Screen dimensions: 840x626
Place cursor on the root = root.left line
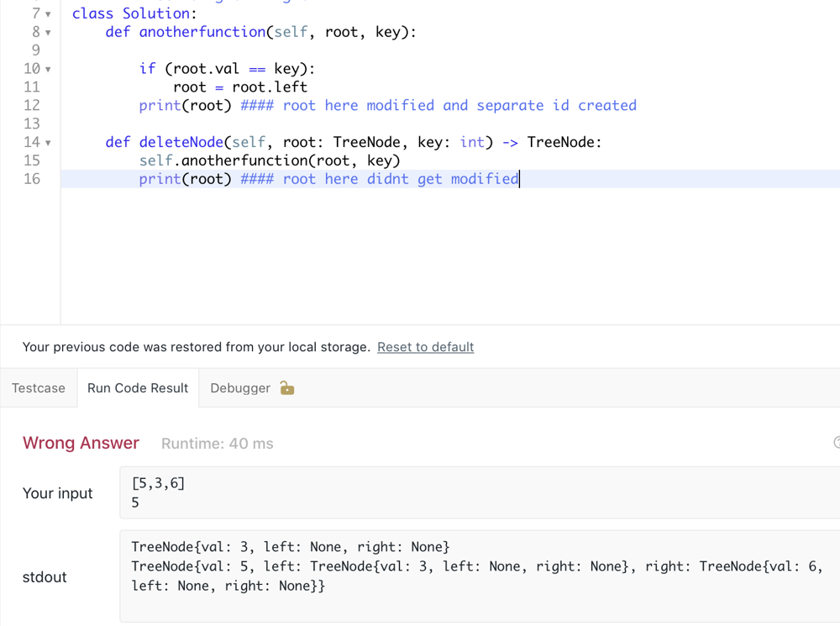pos(240,87)
